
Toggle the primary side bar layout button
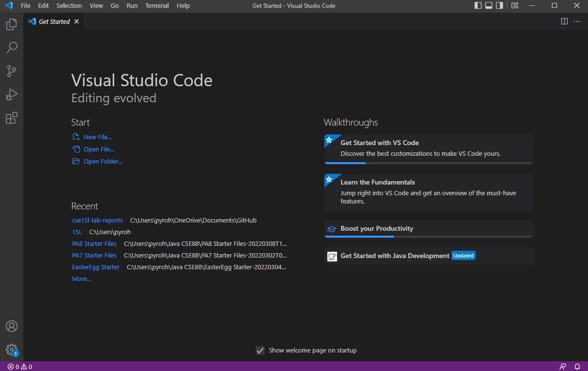478,6
